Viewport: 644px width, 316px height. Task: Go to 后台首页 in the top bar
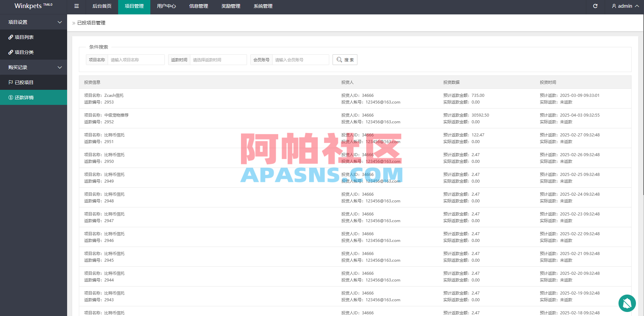(x=102, y=6)
